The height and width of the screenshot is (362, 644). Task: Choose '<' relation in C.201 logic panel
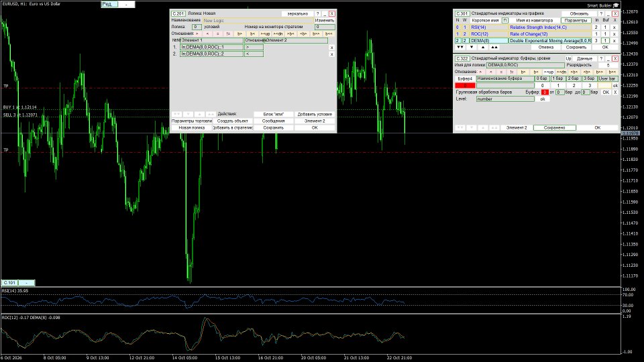pyautogui.click(x=207, y=34)
